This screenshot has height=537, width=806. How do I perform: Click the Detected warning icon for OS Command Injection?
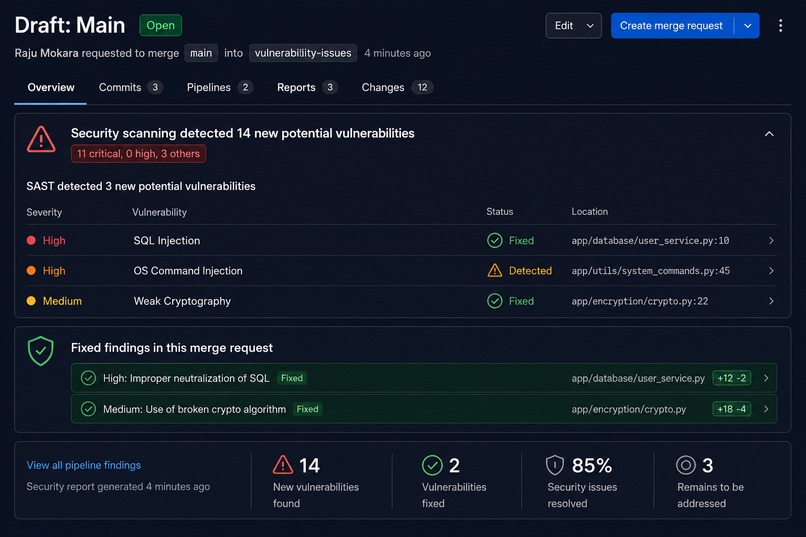[494, 270]
